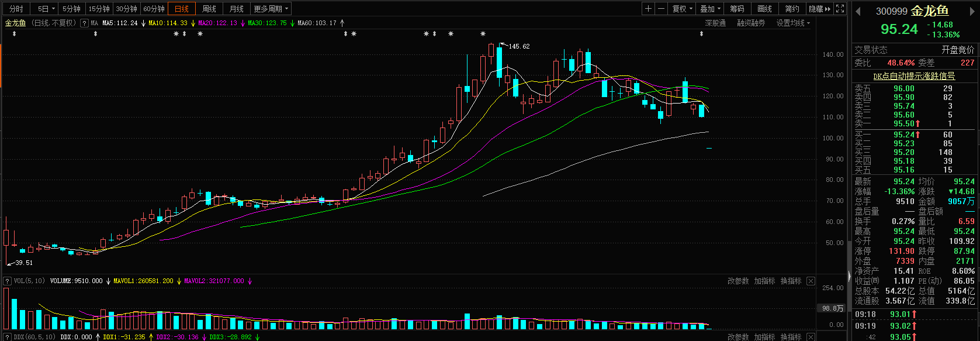This screenshot has height=341, width=980.
Task: Click the info marker at chart's far right
Action: (702, 34)
